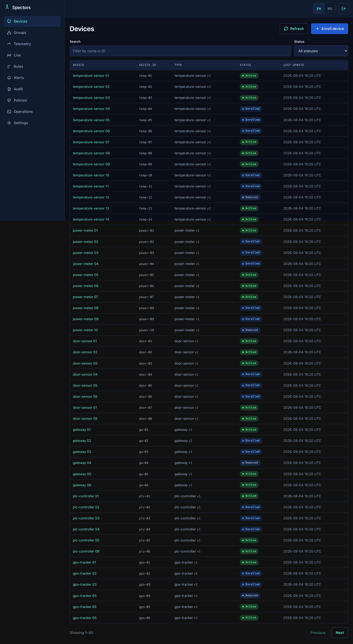Open door-sensor 01 device link
The image size is (353, 644).
(x=85, y=341)
